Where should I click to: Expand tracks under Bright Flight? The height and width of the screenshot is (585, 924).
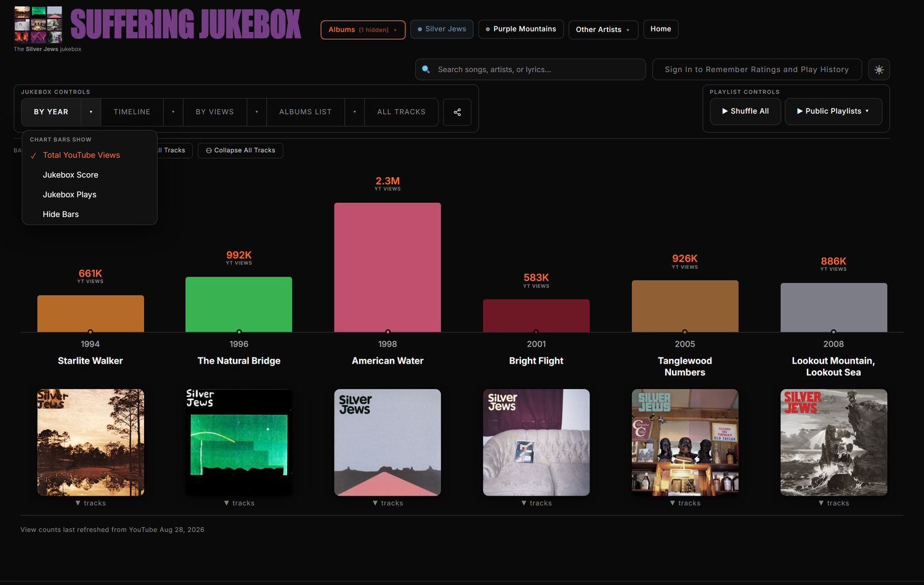[x=537, y=504]
